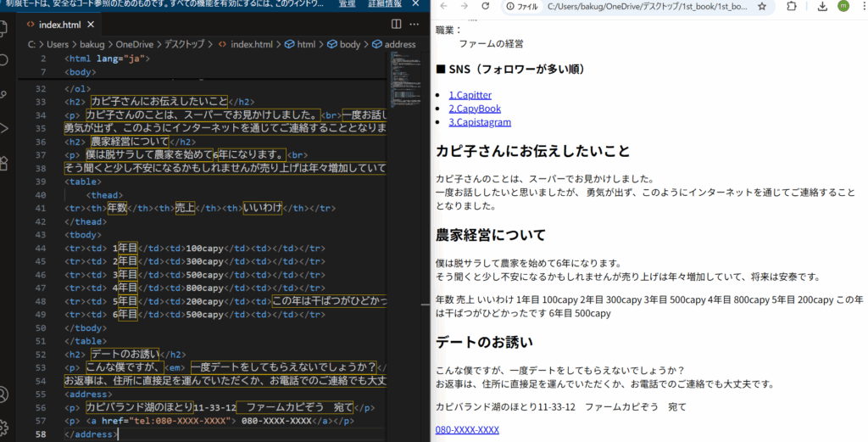Open the Run and Debug view
Screen dimensions: 868x442
(x=4, y=127)
